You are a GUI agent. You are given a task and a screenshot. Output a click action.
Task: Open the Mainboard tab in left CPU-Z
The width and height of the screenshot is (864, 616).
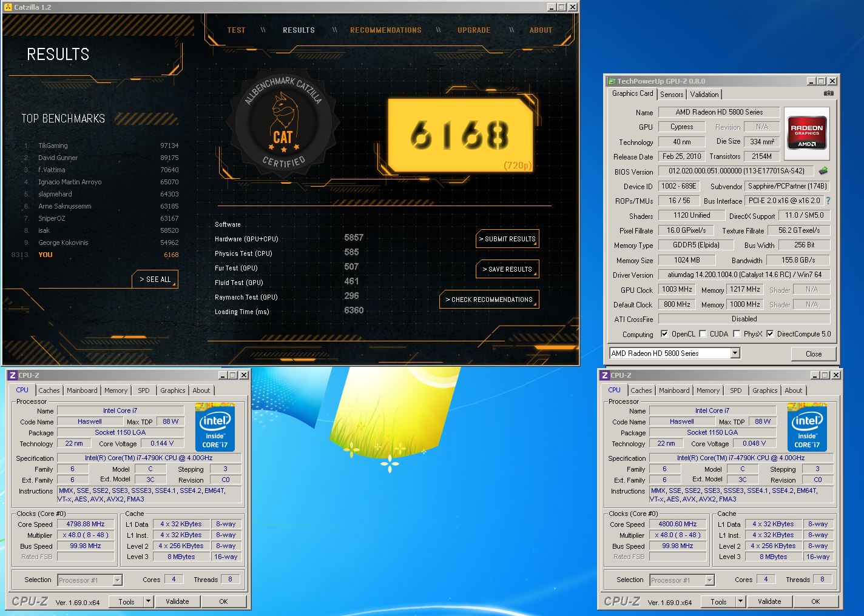click(x=82, y=390)
